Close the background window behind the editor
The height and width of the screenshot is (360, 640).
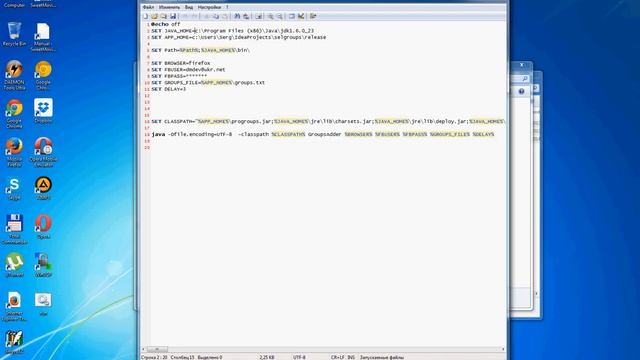click(522, 65)
